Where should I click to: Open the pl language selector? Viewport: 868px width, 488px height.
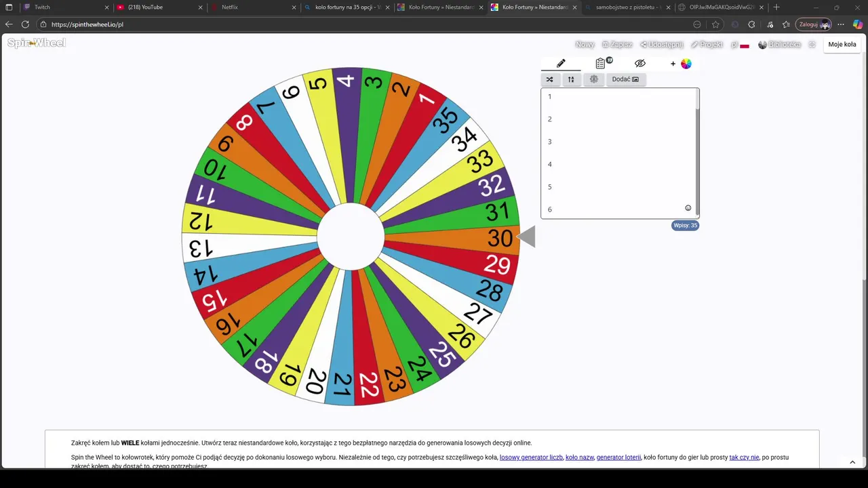pos(740,45)
